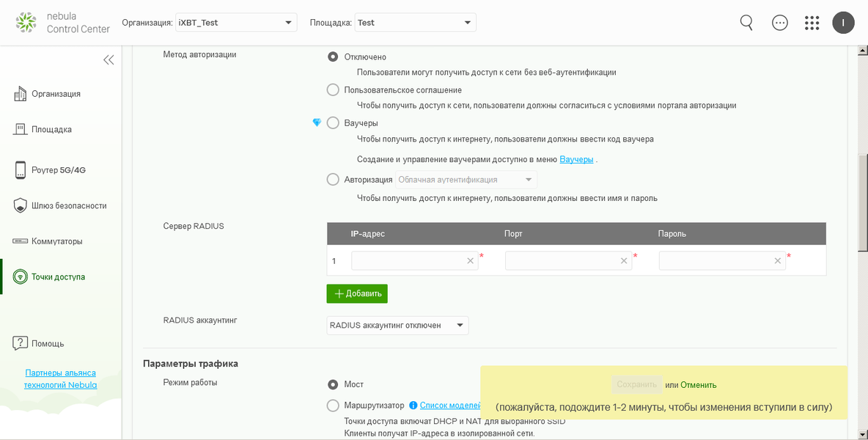This screenshot has width=868, height=440.
Task: Click the Отменить link
Action: tap(698, 385)
